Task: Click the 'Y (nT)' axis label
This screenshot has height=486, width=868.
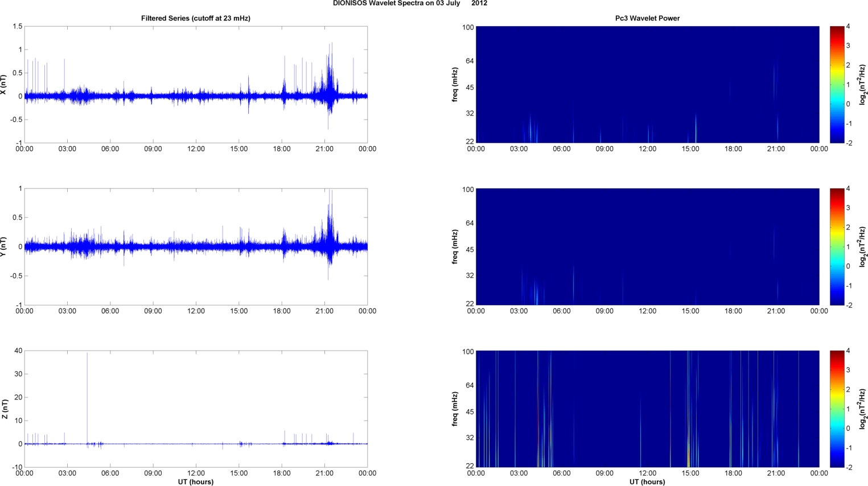Action: pos(4,247)
